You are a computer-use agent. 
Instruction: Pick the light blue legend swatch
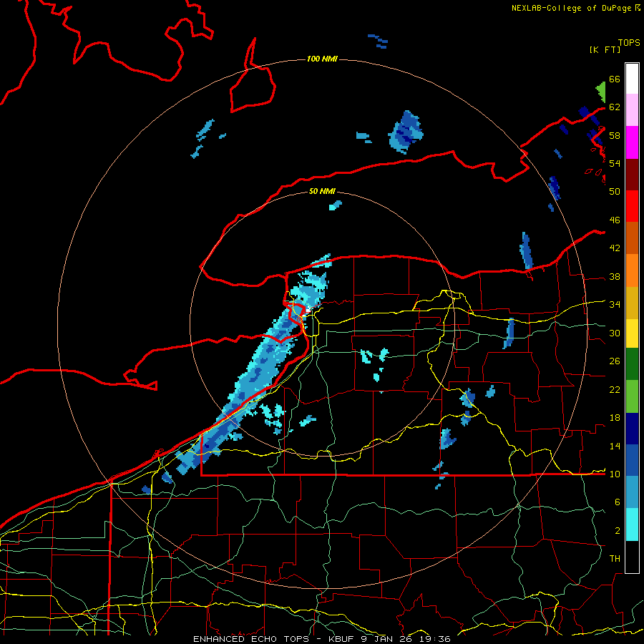coord(632,492)
